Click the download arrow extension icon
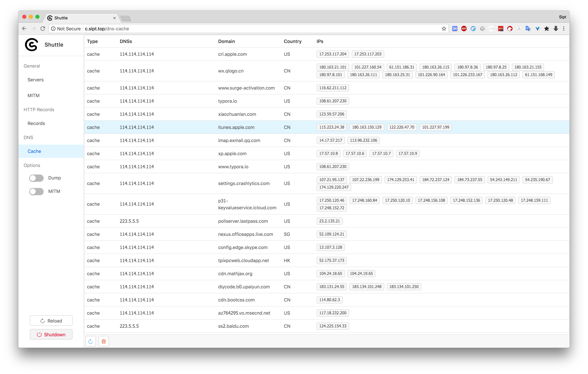Viewport: 588px width, 374px height. 556,29
